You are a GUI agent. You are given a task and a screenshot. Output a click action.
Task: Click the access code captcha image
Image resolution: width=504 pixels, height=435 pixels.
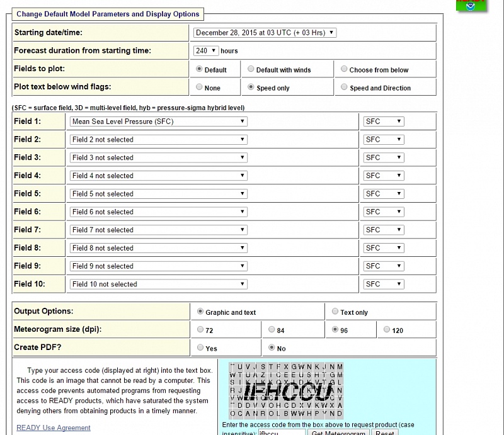click(x=286, y=390)
